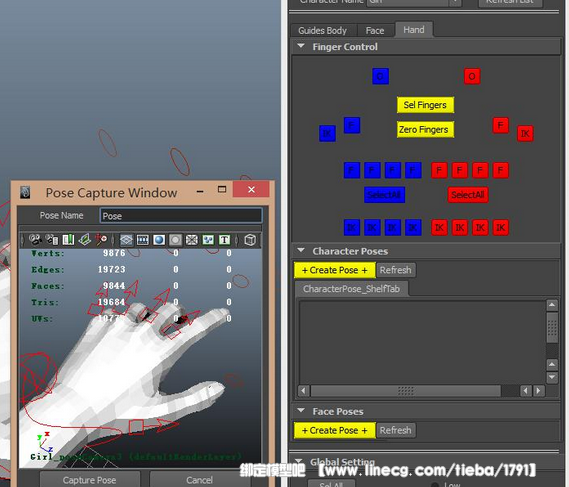Click the red SelectAll button
Image resolution: width=569 pixels, height=487 pixels.
[x=468, y=195]
